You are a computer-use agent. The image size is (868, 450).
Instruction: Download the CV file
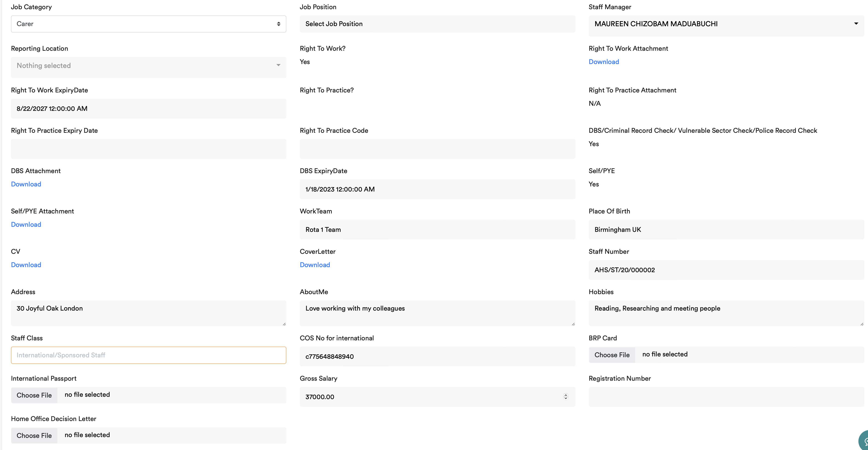26,265
